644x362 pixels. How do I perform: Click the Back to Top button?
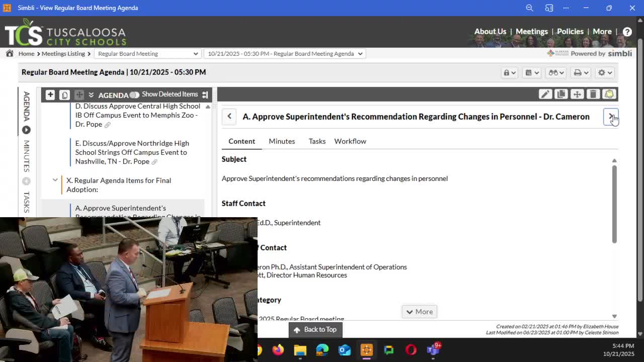pyautogui.click(x=315, y=329)
